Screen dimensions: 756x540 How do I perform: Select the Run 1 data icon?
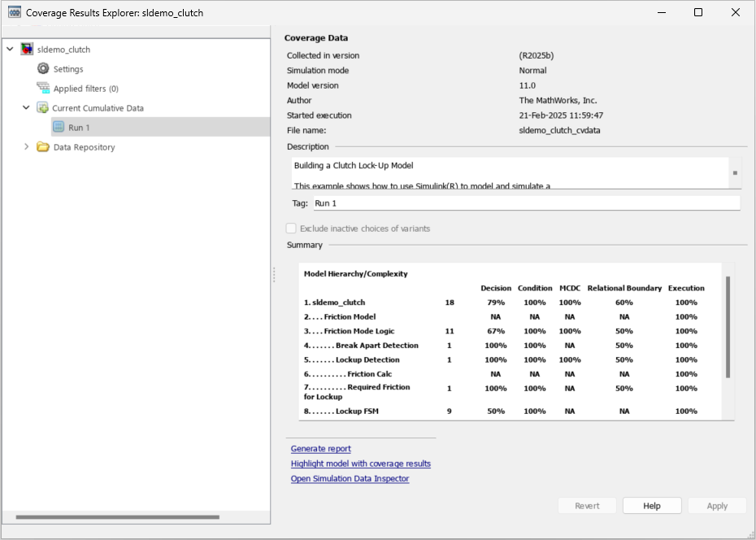point(59,127)
